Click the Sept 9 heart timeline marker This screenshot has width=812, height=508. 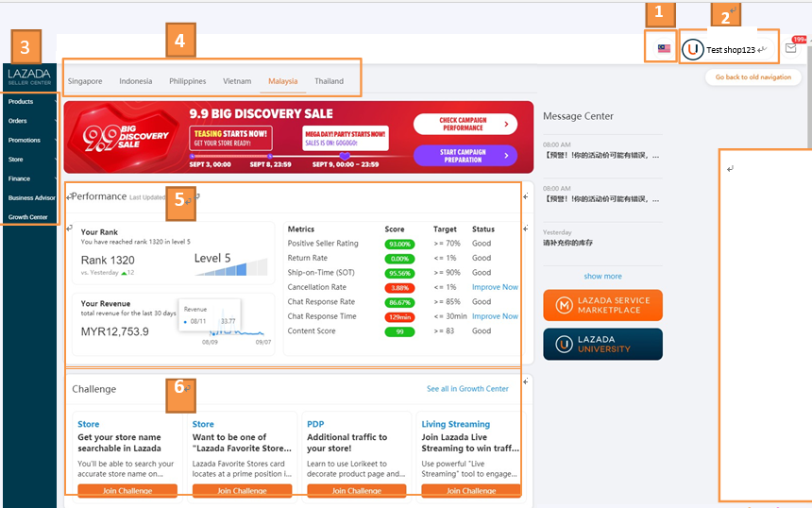[x=345, y=156]
